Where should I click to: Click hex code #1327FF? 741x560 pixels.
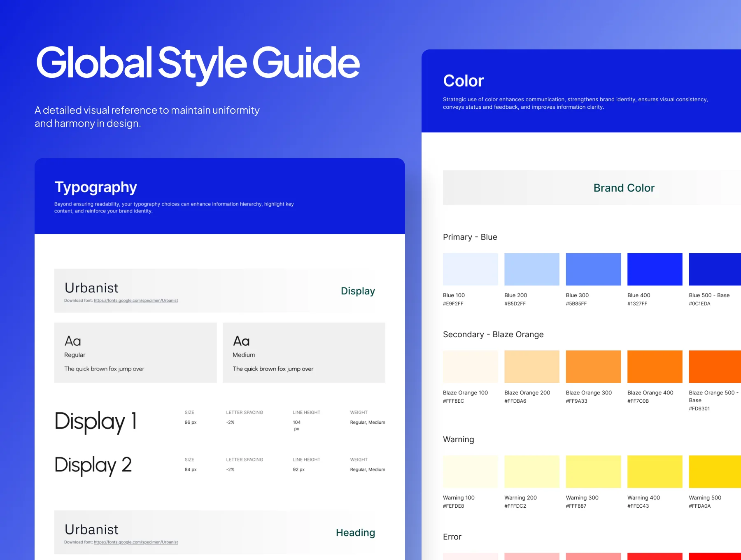point(637,304)
